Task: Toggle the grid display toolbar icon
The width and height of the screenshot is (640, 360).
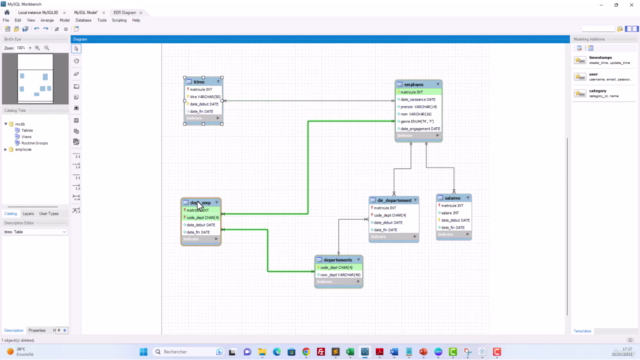Action: coord(57,29)
